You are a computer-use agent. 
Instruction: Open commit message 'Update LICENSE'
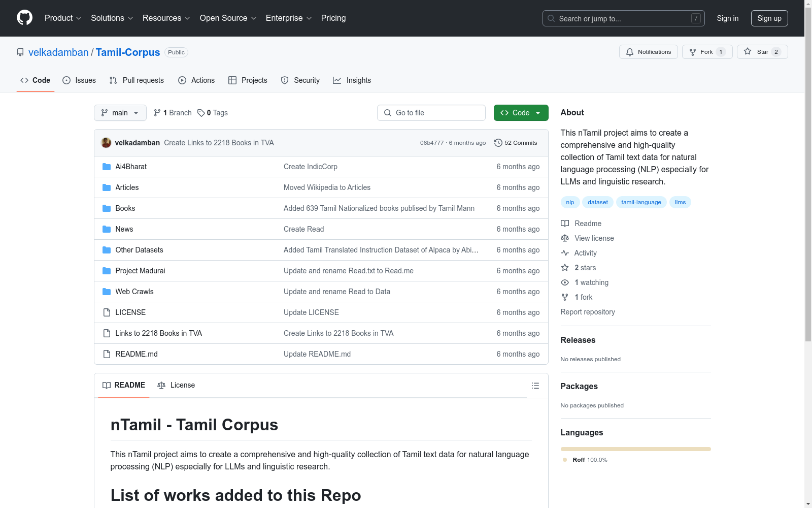[x=311, y=312]
